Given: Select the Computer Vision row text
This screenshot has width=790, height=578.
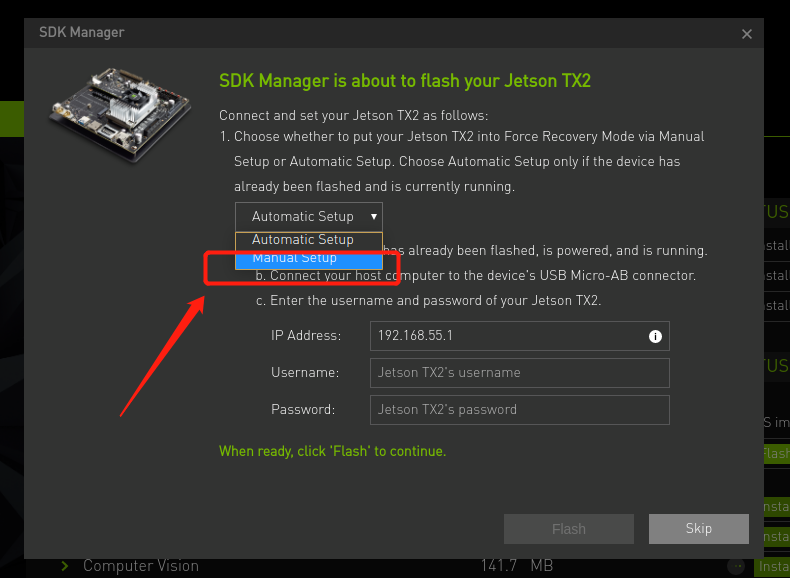Looking at the screenshot, I should (141, 566).
